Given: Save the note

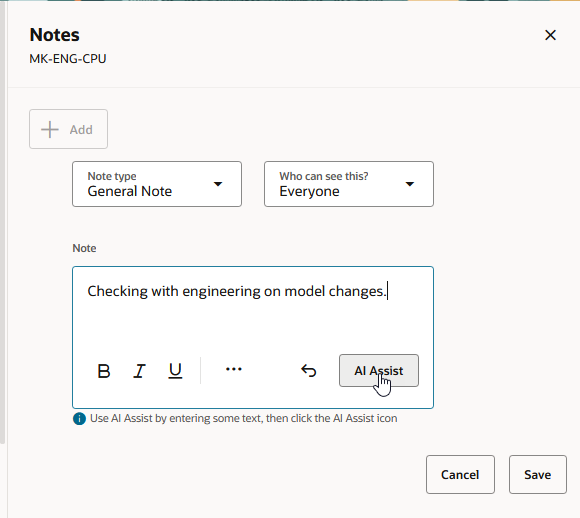Looking at the screenshot, I should tap(537, 474).
